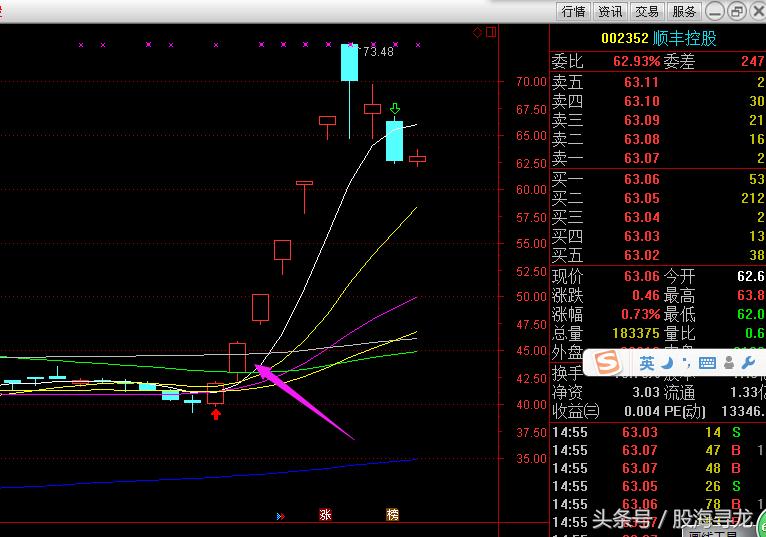The width and height of the screenshot is (766, 537).
Task: Click the red up arrow buy signal
Action: point(215,413)
